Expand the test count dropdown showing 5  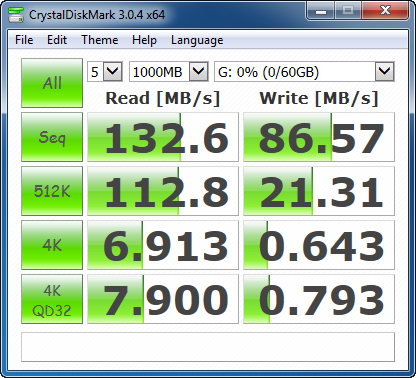point(113,71)
